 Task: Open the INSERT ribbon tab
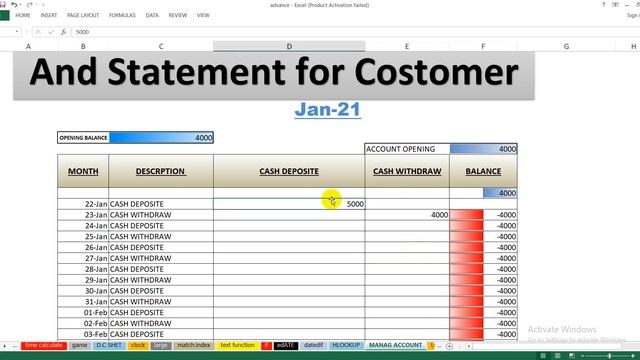coord(49,15)
